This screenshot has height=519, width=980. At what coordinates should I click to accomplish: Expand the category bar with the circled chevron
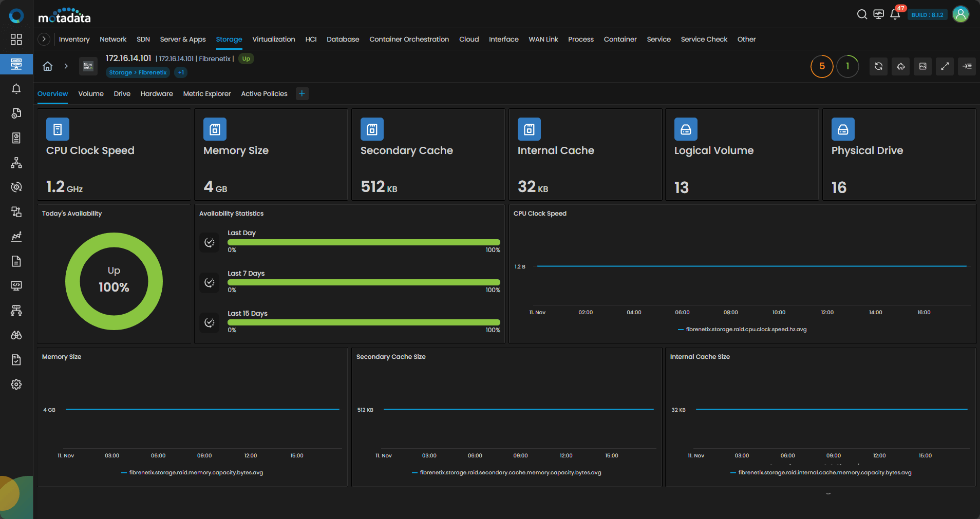tap(44, 39)
